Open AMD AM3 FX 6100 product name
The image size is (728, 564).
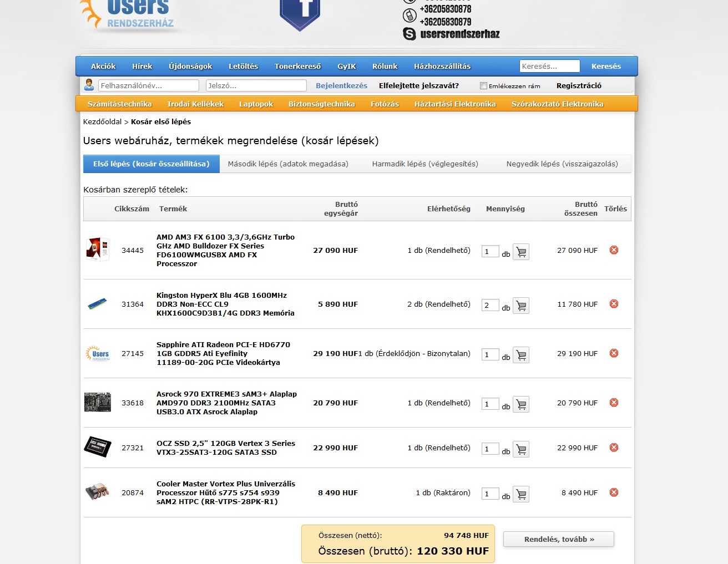(x=225, y=250)
